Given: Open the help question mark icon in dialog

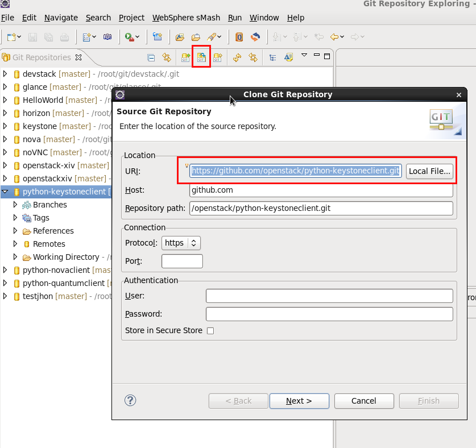Looking at the screenshot, I should tap(130, 400).
